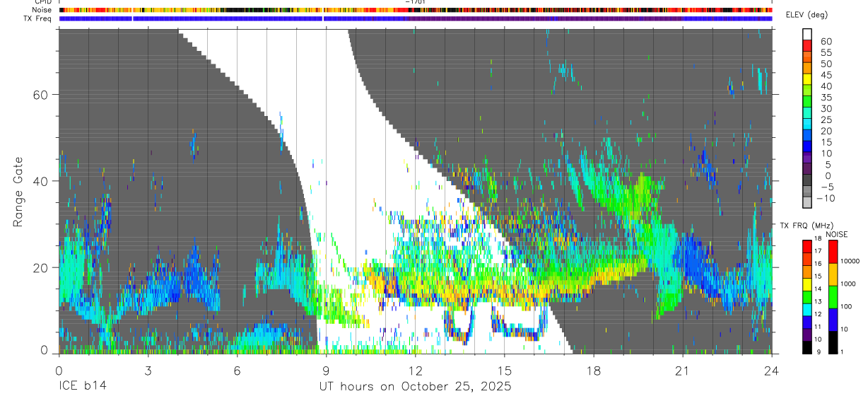
Task: Pick the yellow 40–45 segment of ELEV colorbar
Action: coord(807,80)
